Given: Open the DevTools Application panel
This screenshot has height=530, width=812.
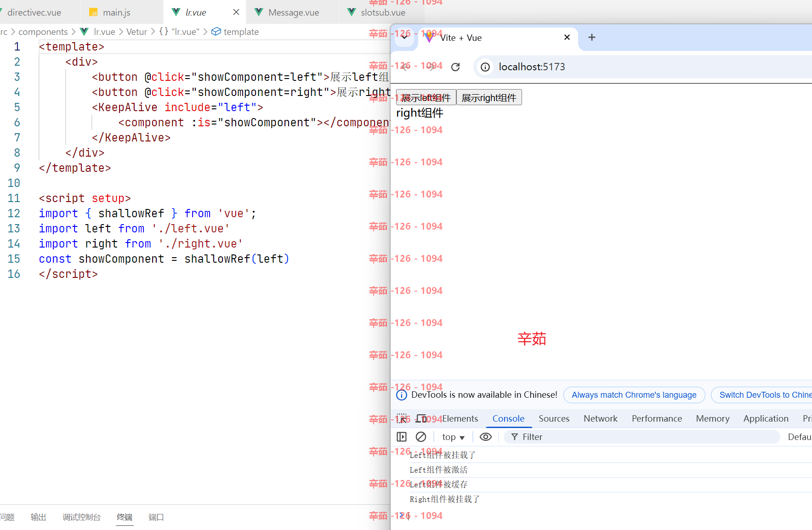Looking at the screenshot, I should 766,418.
